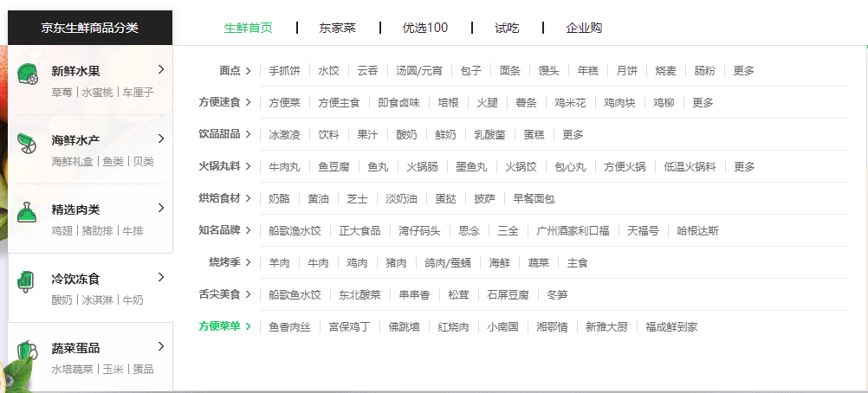Image resolution: width=868 pixels, height=393 pixels.
Task: Click 牛排 under 精选肉类
Action: tap(133, 231)
